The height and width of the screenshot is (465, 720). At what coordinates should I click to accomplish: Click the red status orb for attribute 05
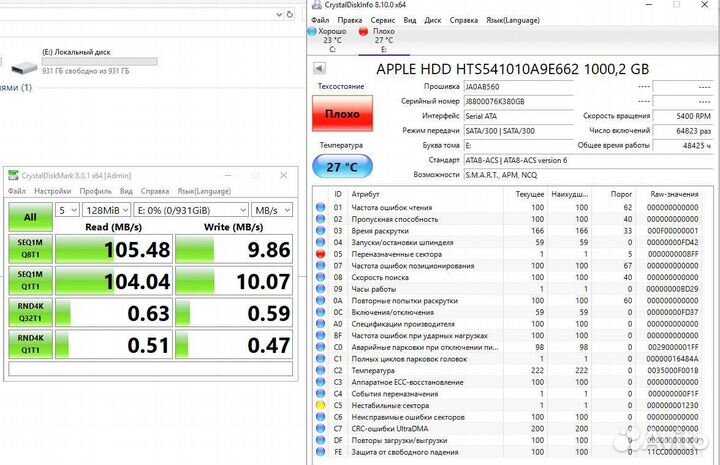coord(321,254)
